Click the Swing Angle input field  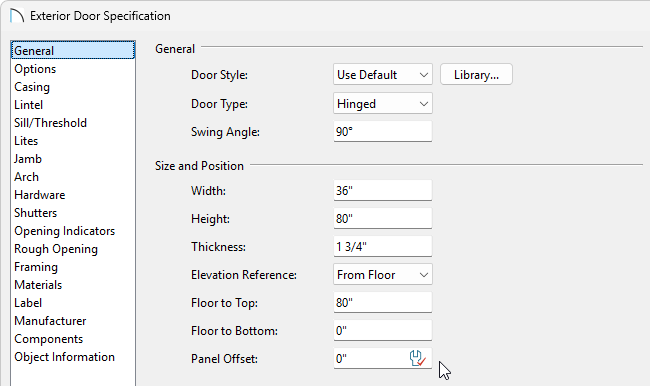click(383, 131)
